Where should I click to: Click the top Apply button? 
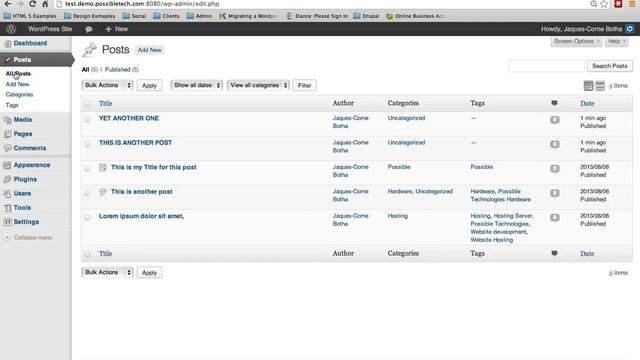pos(149,85)
